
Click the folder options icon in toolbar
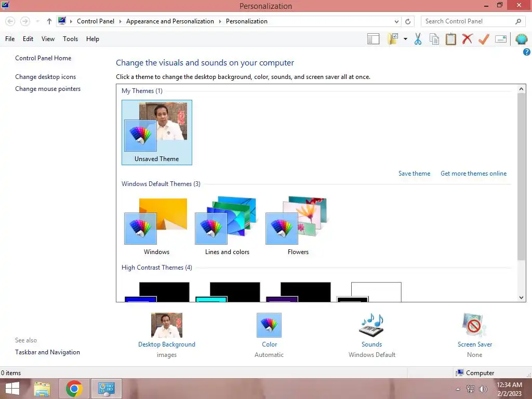pyautogui.click(x=393, y=39)
